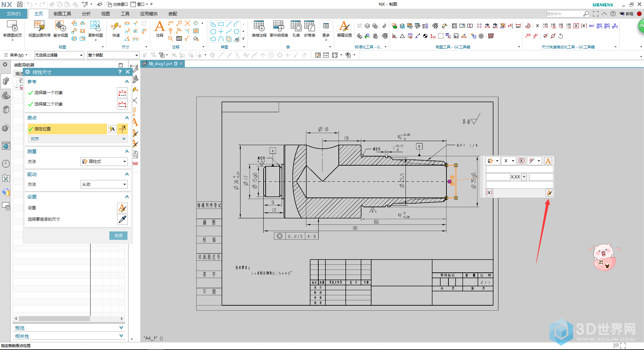The width and height of the screenshot is (644, 350).
Task: Switch to the 主页 ribbon tab
Action: (x=39, y=14)
